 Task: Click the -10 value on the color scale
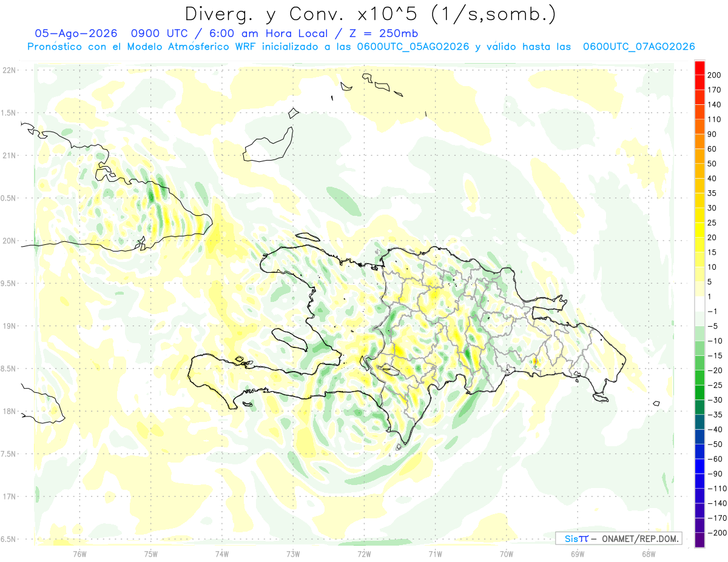click(715, 341)
